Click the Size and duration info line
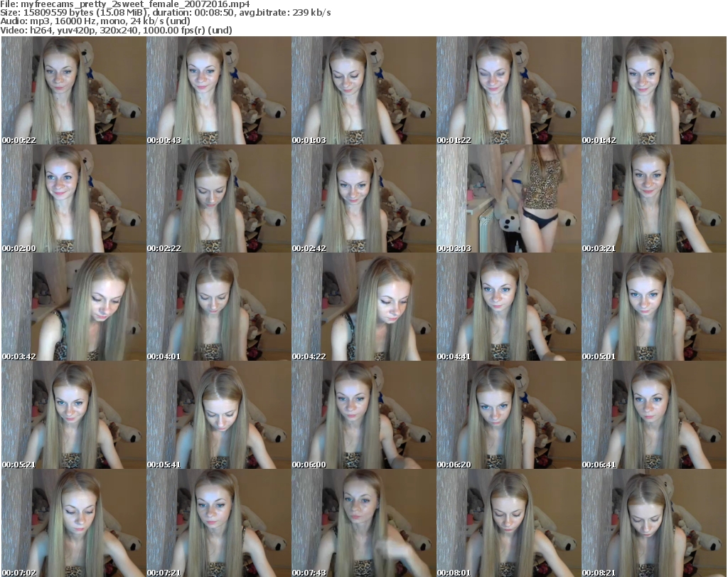Viewport: 728px width, 577px height. pos(166,13)
